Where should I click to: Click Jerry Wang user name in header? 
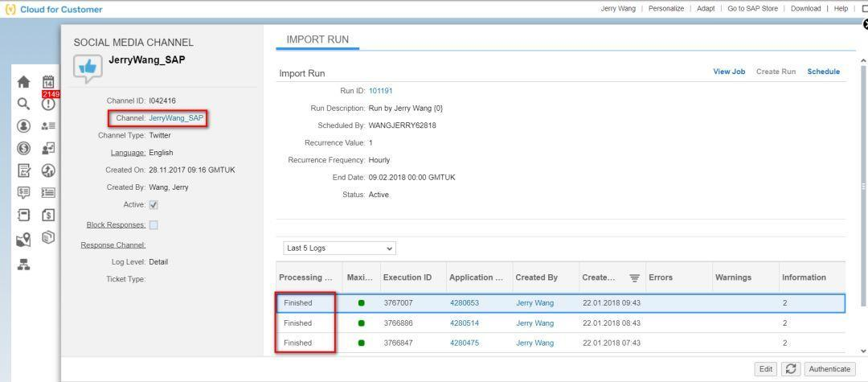(618, 8)
